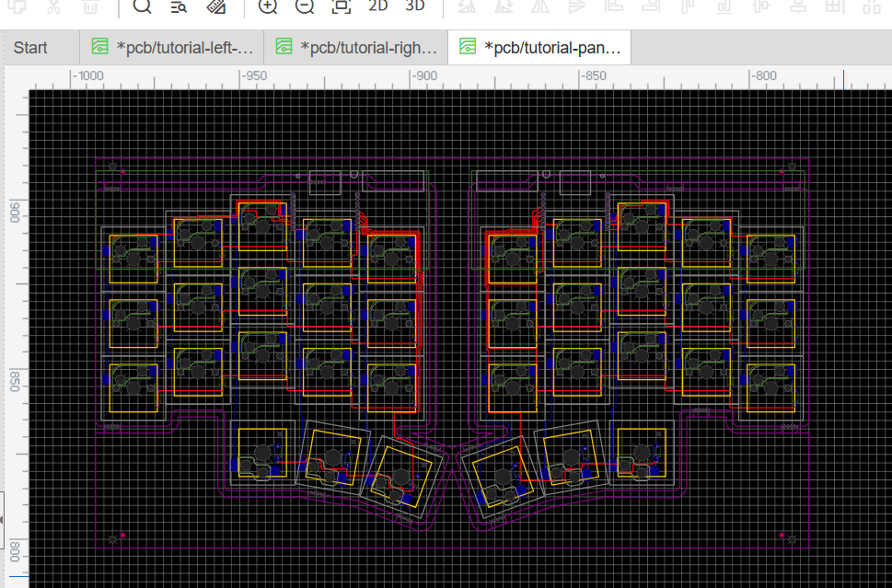The width and height of the screenshot is (892, 588).
Task: Click the align bottom icon
Action: click(724, 6)
